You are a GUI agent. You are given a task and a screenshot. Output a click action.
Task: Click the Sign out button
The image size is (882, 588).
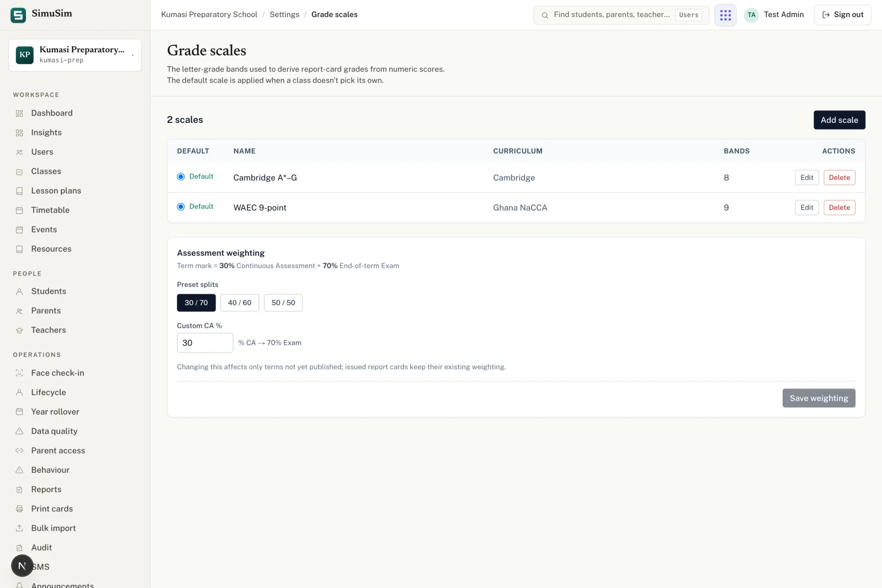[842, 15]
